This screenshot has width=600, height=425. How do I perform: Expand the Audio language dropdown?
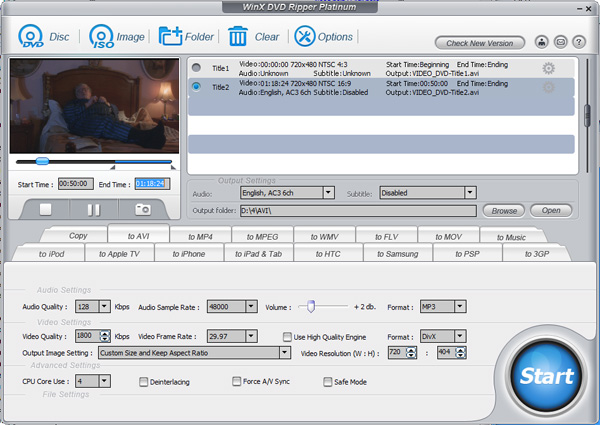[x=328, y=193]
